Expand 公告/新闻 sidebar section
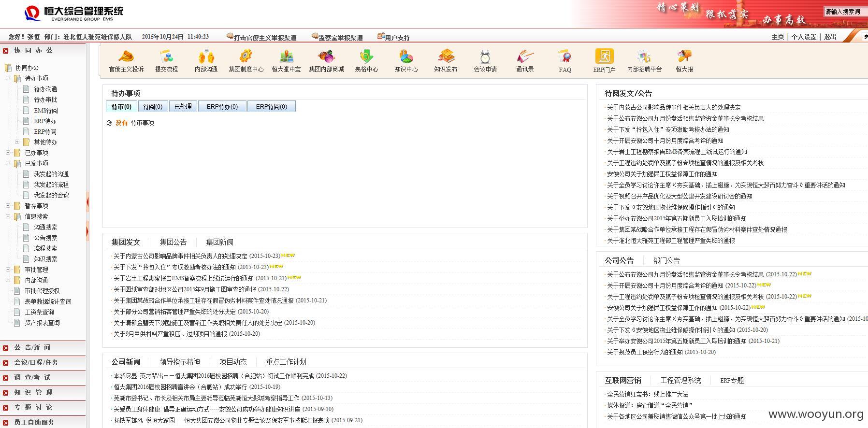 [x=43, y=347]
